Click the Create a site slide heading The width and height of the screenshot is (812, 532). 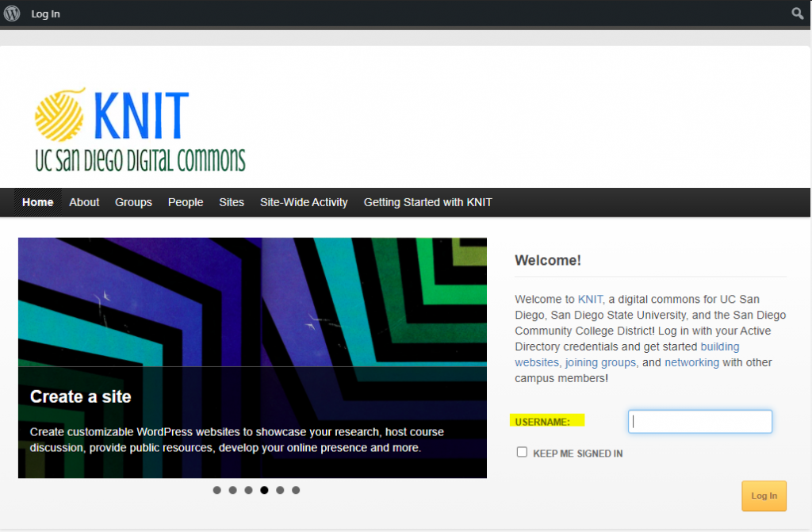[80, 396]
